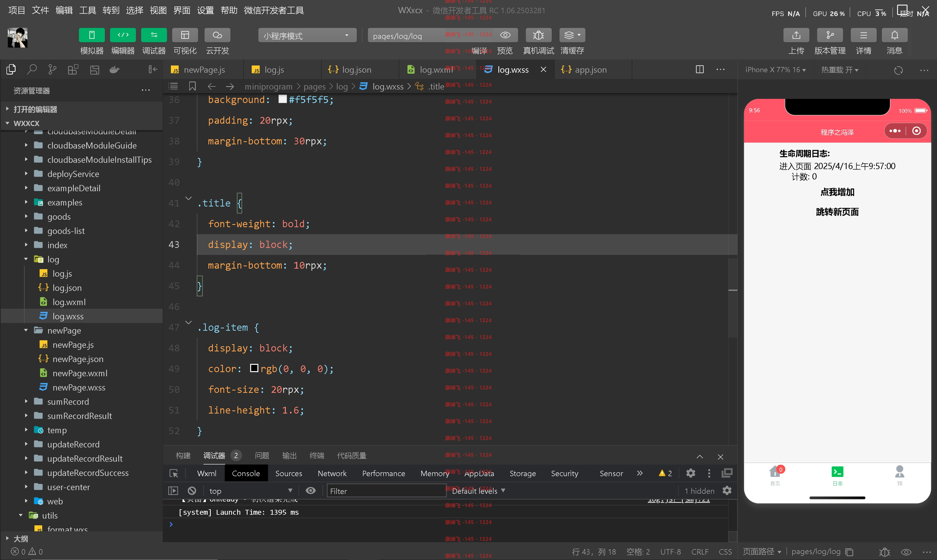Go back with the left arrow icon

tap(212, 86)
